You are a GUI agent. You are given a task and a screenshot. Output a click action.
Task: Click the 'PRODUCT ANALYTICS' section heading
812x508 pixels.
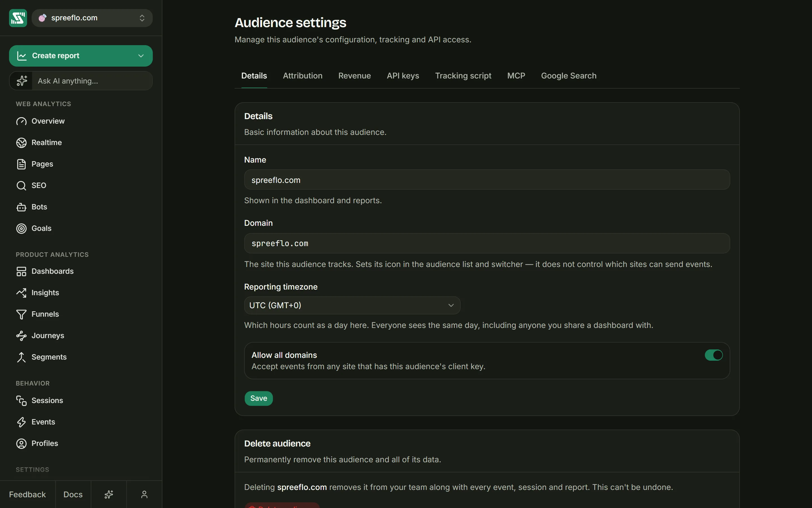[52, 255]
